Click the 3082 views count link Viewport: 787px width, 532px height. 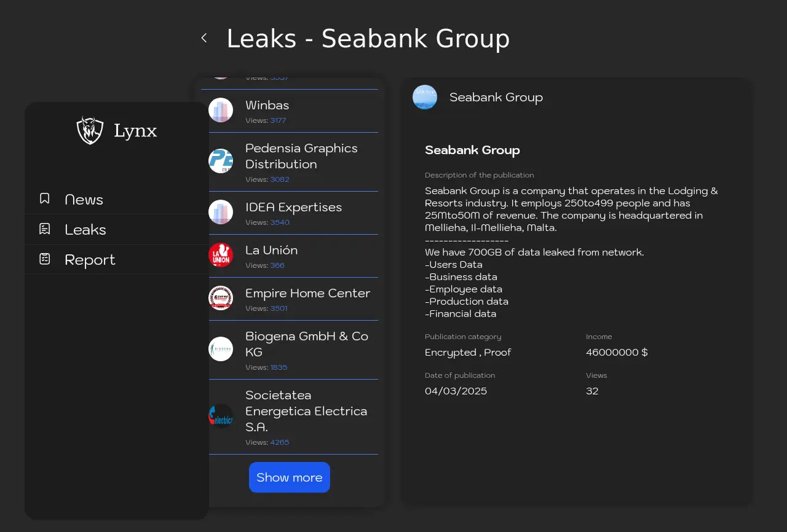point(280,179)
